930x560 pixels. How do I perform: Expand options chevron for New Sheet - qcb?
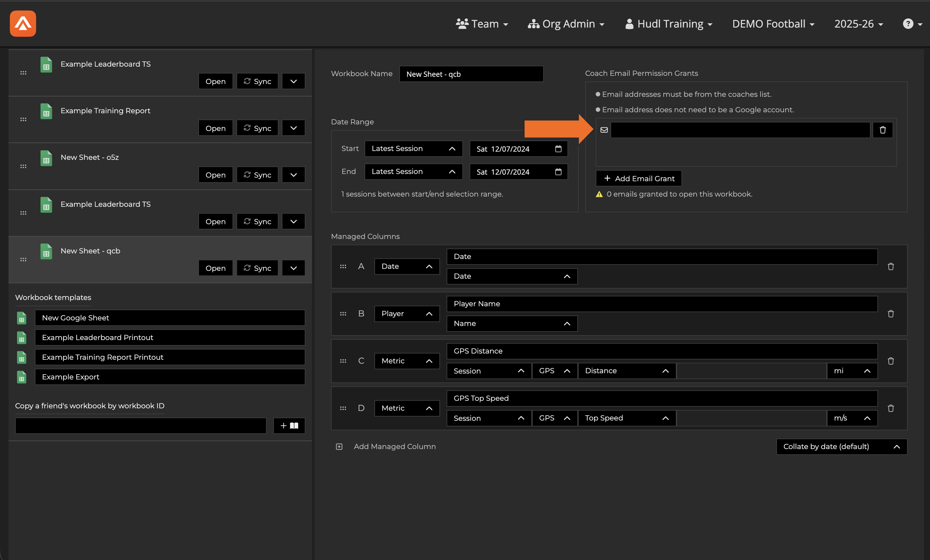pyautogui.click(x=293, y=268)
